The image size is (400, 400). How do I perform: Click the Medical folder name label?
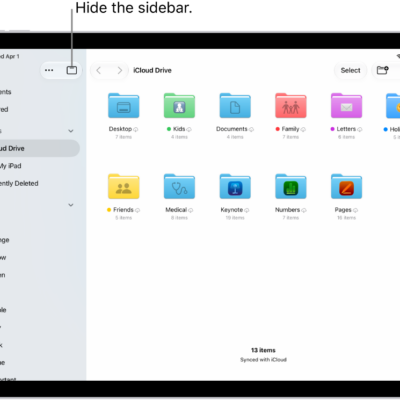point(176,210)
